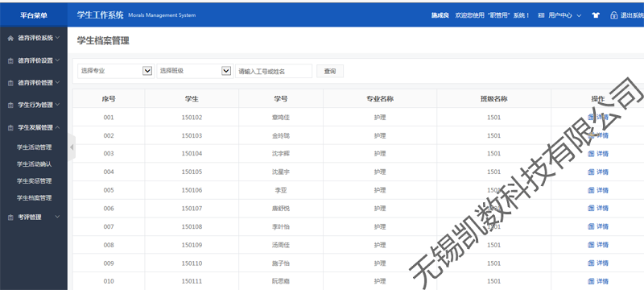The height and width of the screenshot is (290, 644).
Task: Click the card icon beside 用户中心
Action: coord(541,15)
